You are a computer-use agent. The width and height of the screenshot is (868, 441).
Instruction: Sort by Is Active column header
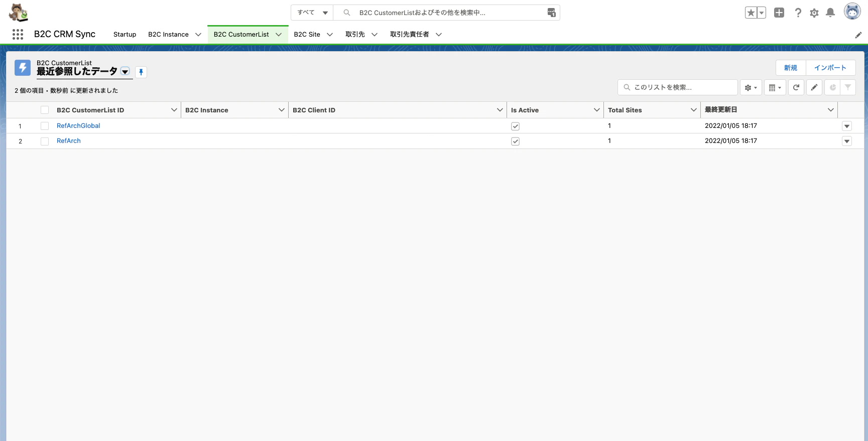point(525,110)
